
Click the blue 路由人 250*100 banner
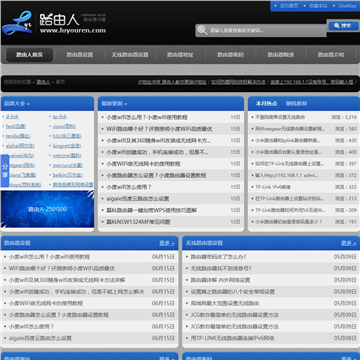click(47, 209)
